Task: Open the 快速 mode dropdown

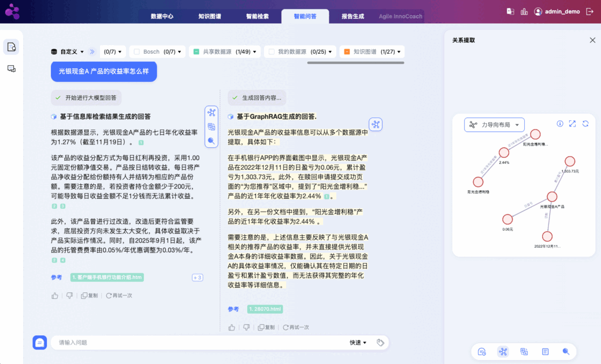Action: [358, 343]
